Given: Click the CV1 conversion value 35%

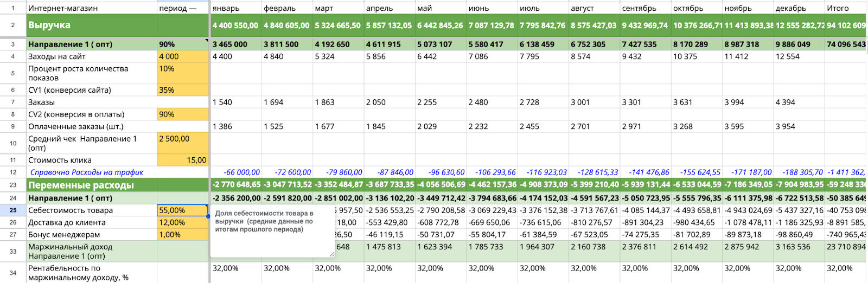Looking at the screenshot, I should click(182, 90).
